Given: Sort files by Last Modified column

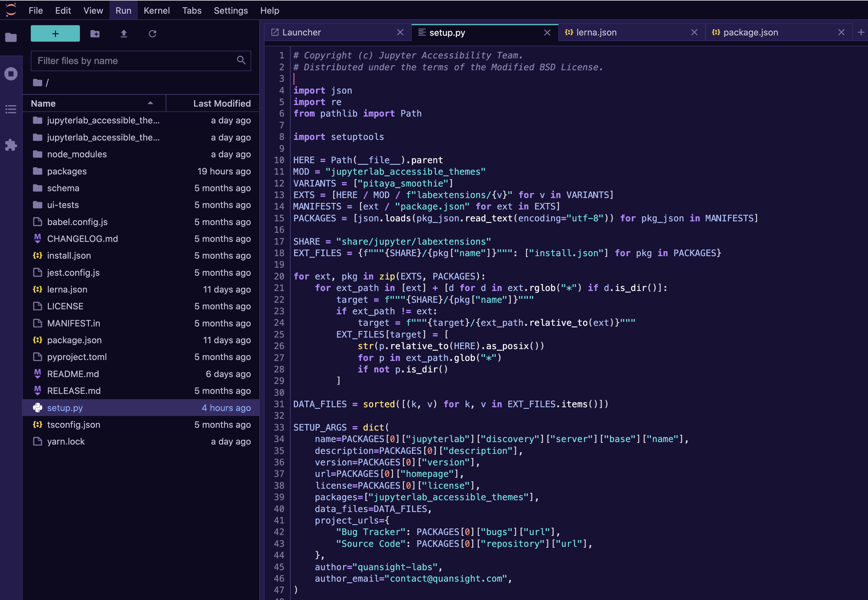Looking at the screenshot, I should coord(213,104).
